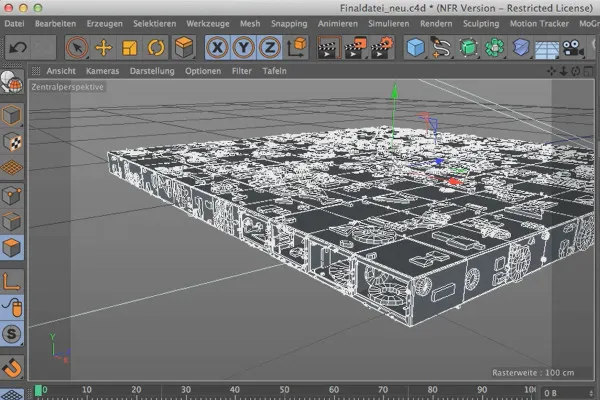Add a camera object
600x400 pixels.
pyautogui.click(x=573, y=48)
